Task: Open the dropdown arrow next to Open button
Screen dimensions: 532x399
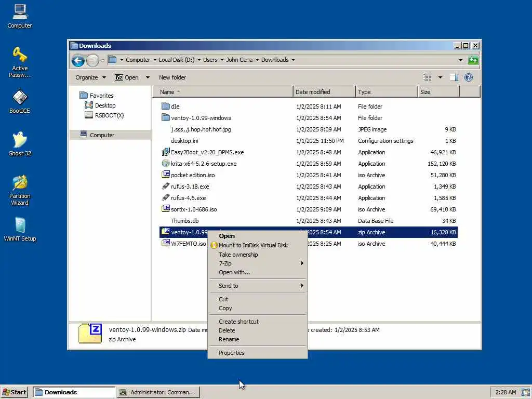Action: pos(148,77)
